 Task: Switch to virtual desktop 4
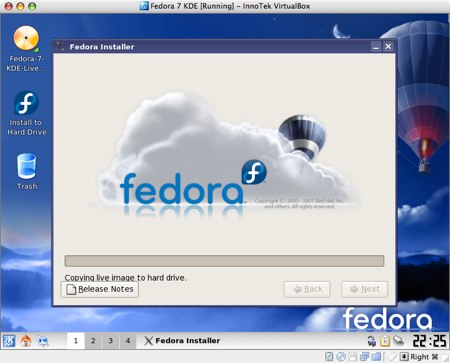click(128, 341)
